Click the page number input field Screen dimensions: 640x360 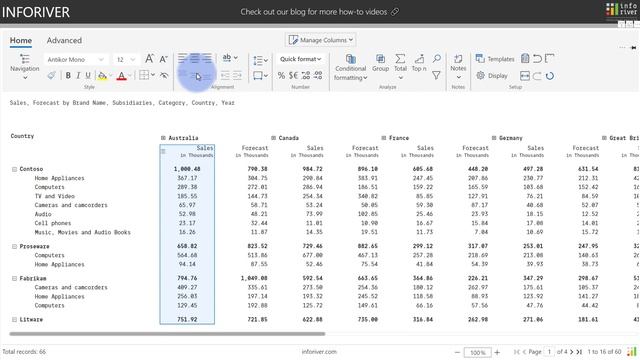pyautogui.click(x=549, y=352)
